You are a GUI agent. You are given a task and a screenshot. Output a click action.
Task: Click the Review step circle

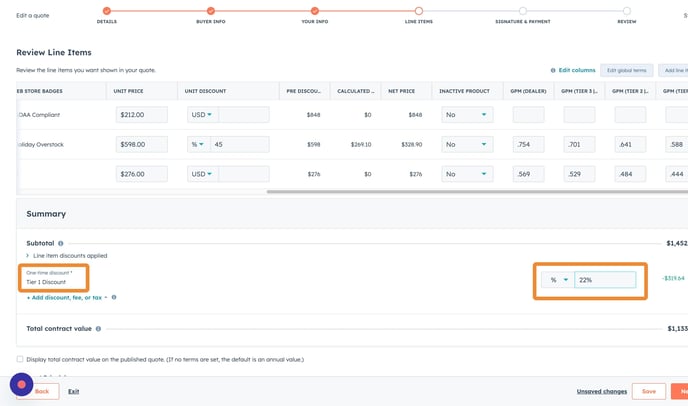pyautogui.click(x=626, y=10)
